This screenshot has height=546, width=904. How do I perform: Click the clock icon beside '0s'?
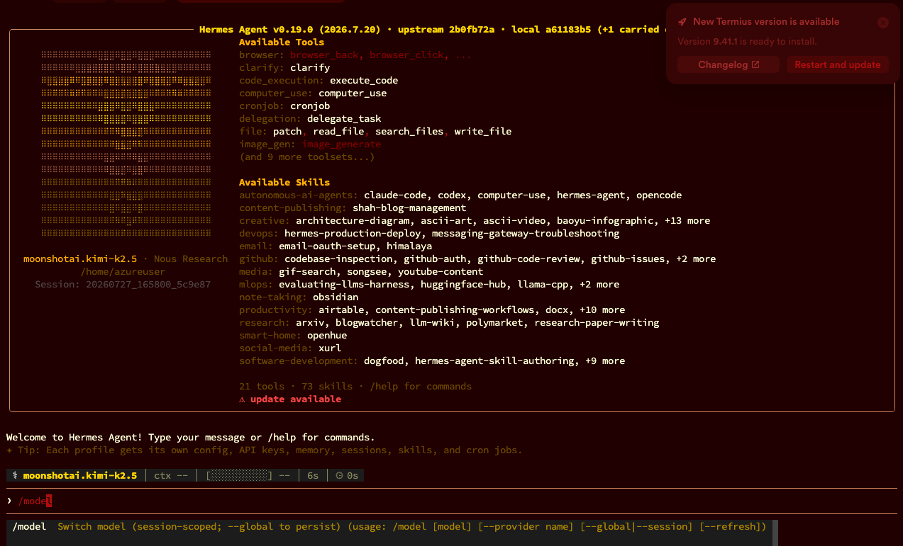(340, 476)
